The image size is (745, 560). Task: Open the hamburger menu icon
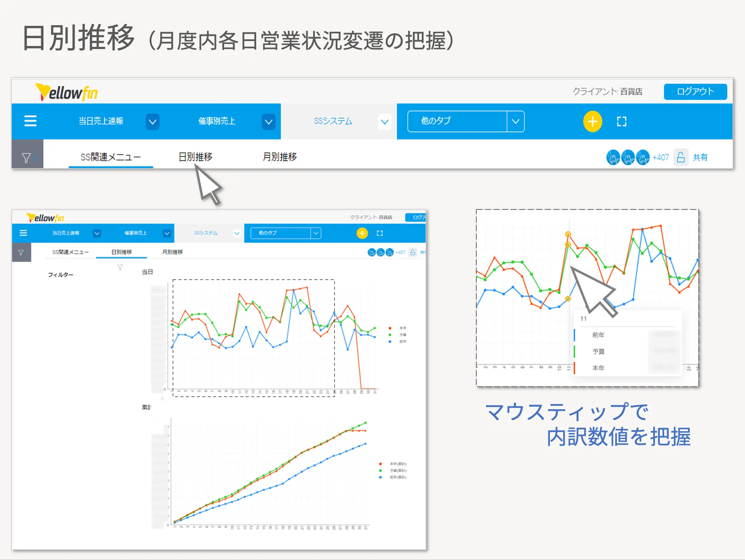click(30, 121)
